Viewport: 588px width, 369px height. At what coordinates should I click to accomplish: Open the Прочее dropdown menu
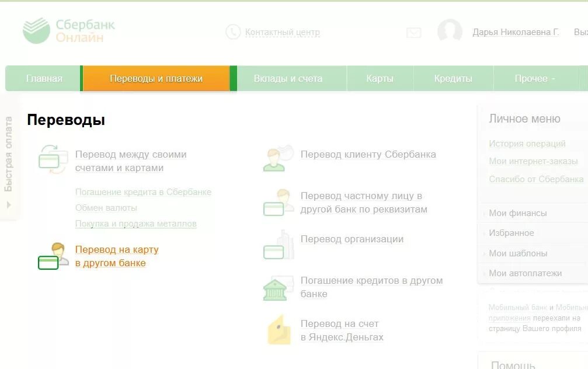coord(534,78)
